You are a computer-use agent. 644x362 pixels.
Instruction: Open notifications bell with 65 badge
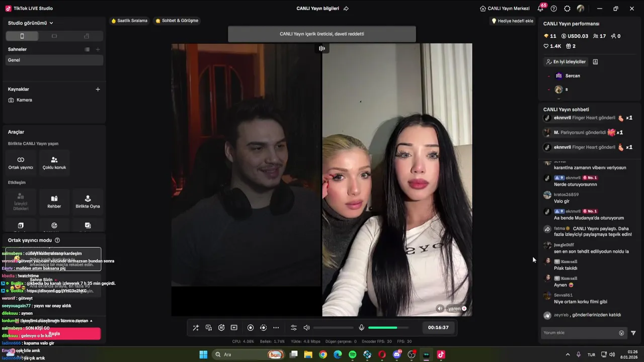coord(541,8)
